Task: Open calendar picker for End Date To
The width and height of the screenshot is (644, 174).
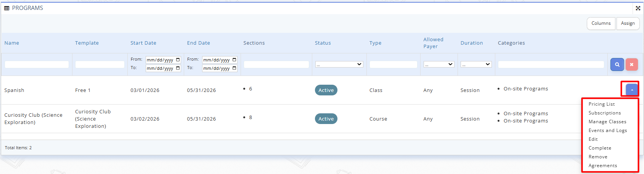Action: (234, 68)
